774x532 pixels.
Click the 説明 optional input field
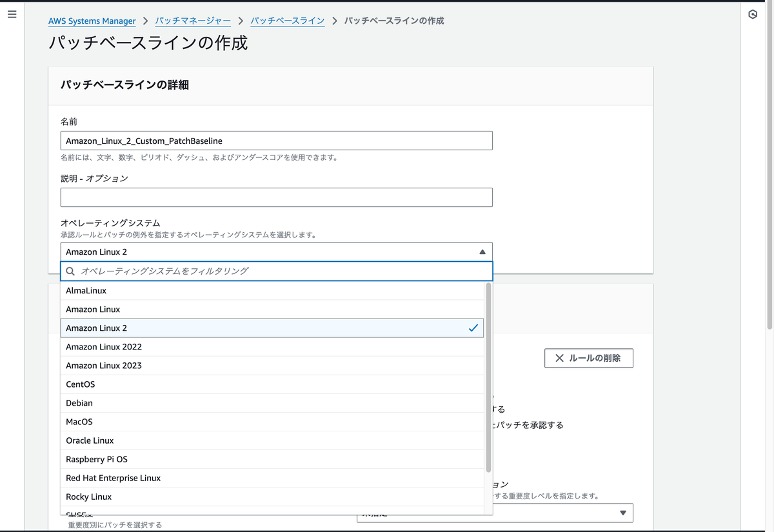[277, 197]
